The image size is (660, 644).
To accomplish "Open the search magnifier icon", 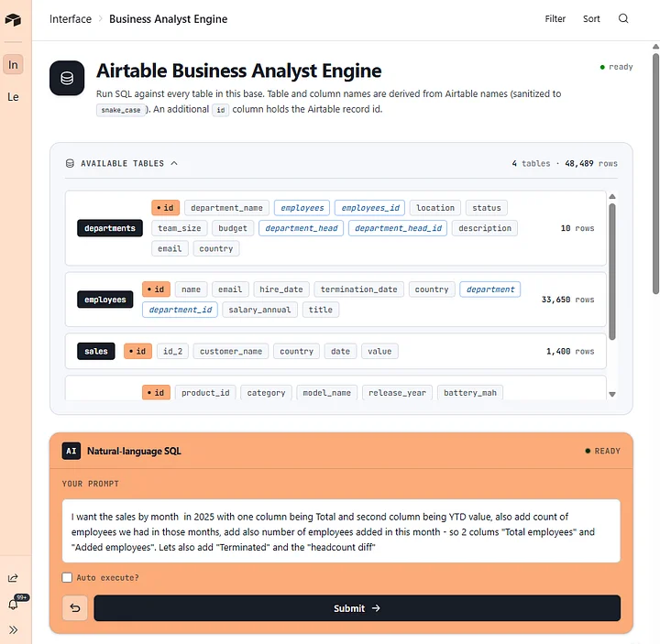I will pyautogui.click(x=623, y=18).
